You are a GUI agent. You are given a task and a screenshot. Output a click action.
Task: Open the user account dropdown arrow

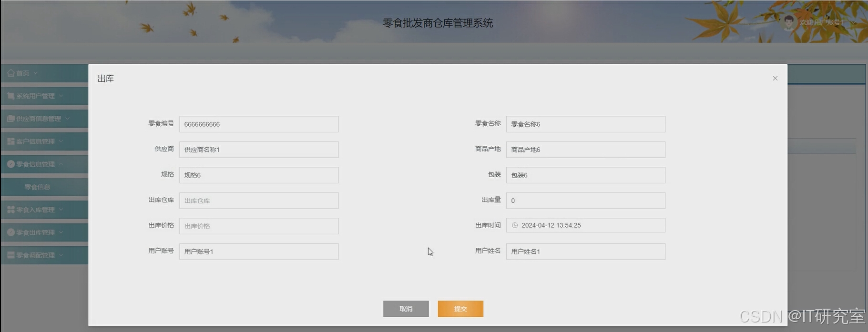[853, 22]
